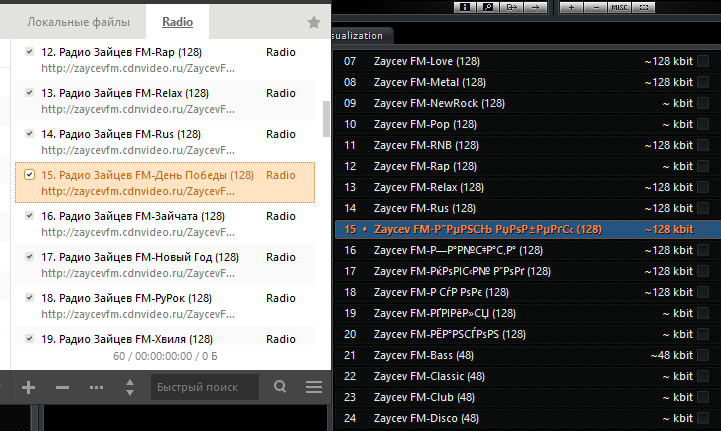Image resolution: width=721 pixels, height=431 pixels.
Task: Open the sort up-down arrows menu
Action: click(x=130, y=387)
